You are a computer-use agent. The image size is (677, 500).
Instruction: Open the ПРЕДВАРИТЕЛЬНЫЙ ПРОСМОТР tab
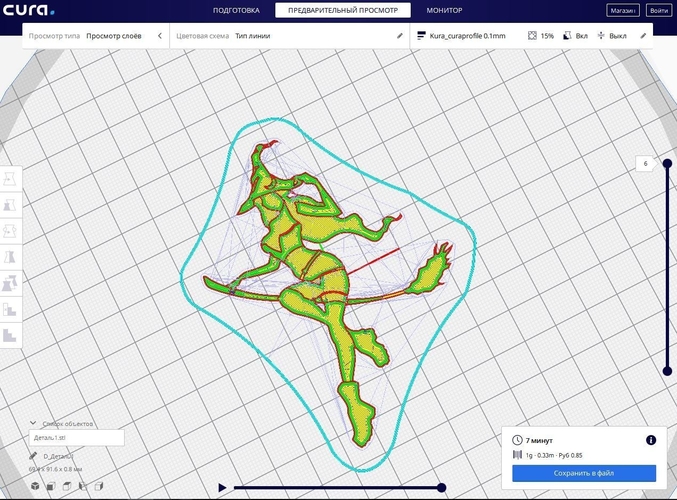pyautogui.click(x=343, y=10)
